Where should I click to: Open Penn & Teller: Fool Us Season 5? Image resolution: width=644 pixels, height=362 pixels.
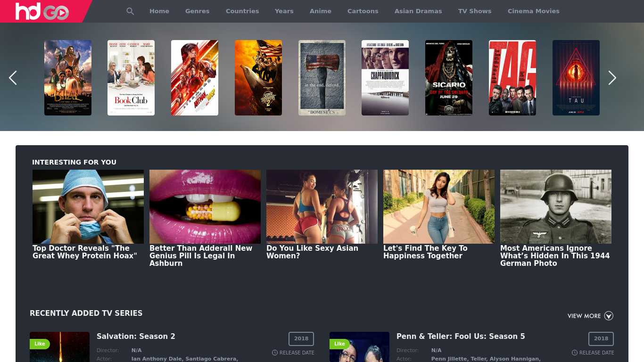[x=461, y=337]
